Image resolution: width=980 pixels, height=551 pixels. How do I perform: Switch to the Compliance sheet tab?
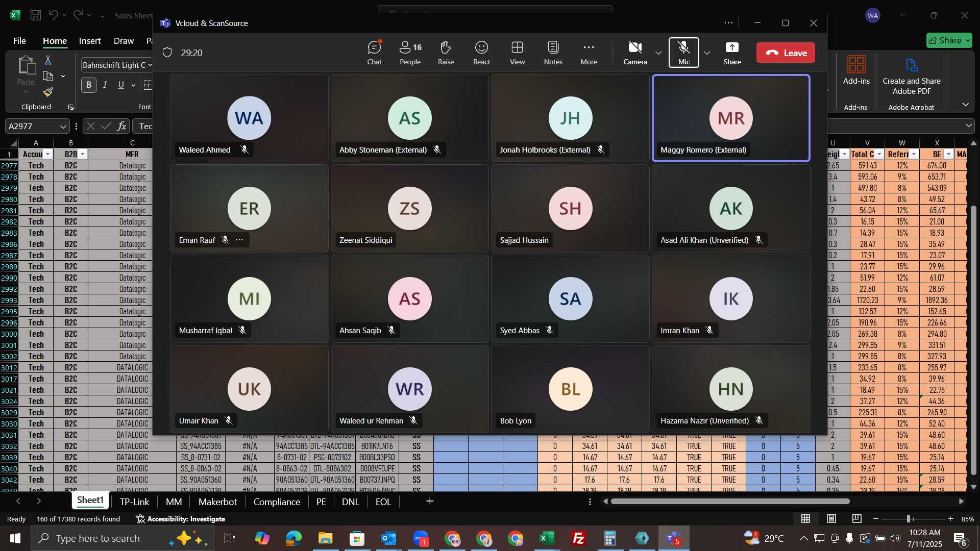[277, 502]
